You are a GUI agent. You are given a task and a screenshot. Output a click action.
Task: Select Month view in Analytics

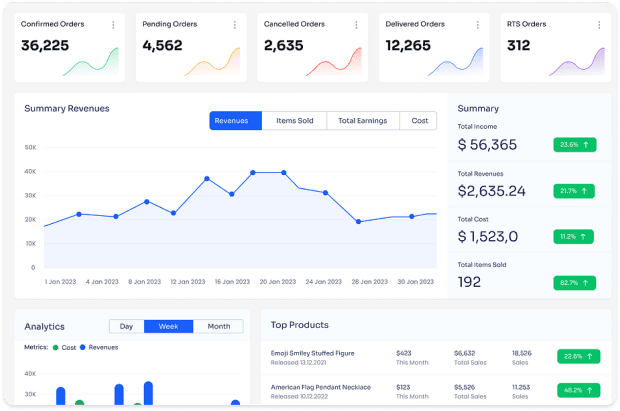point(218,326)
